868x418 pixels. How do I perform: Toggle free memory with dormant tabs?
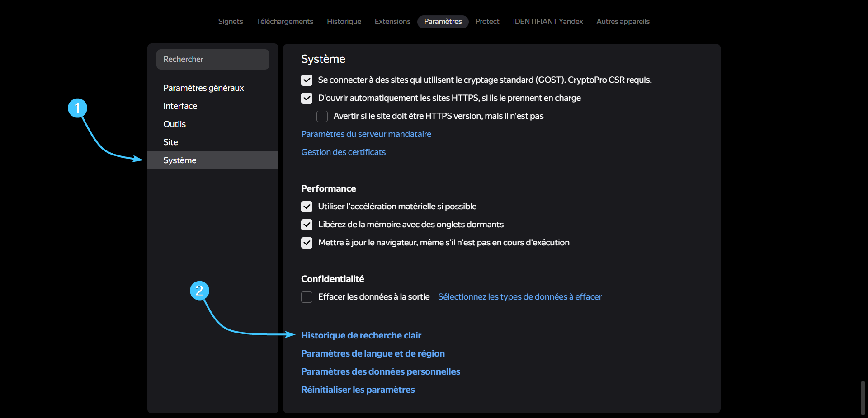tap(307, 225)
